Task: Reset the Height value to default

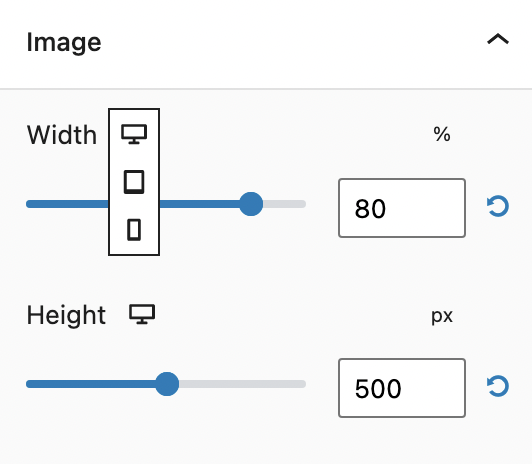Action: pyautogui.click(x=498, y=386)
